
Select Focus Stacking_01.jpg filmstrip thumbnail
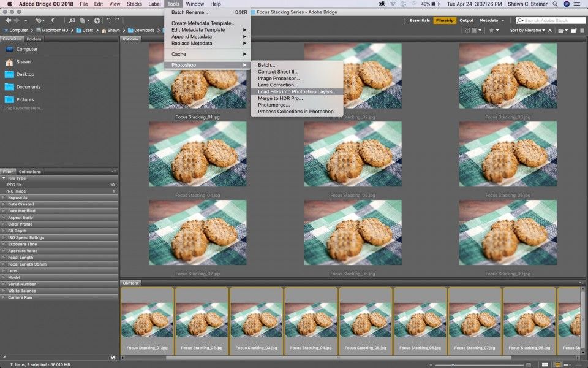pyautogui.click(x=147, y=321)
